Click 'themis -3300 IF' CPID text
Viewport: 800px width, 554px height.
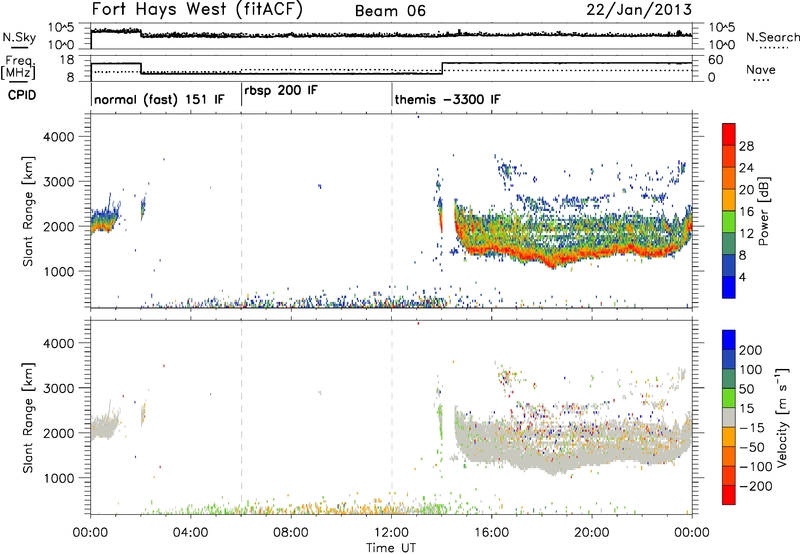(448, 99)
